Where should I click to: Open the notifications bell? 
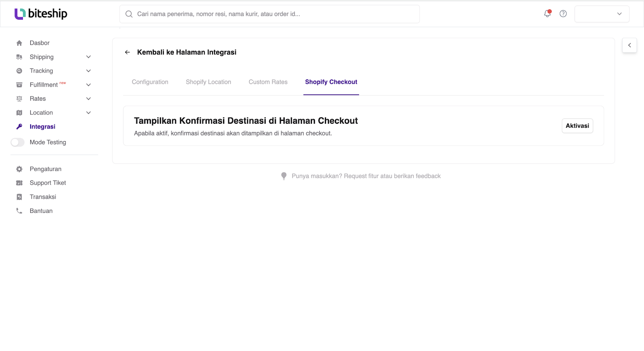[547, 14]
